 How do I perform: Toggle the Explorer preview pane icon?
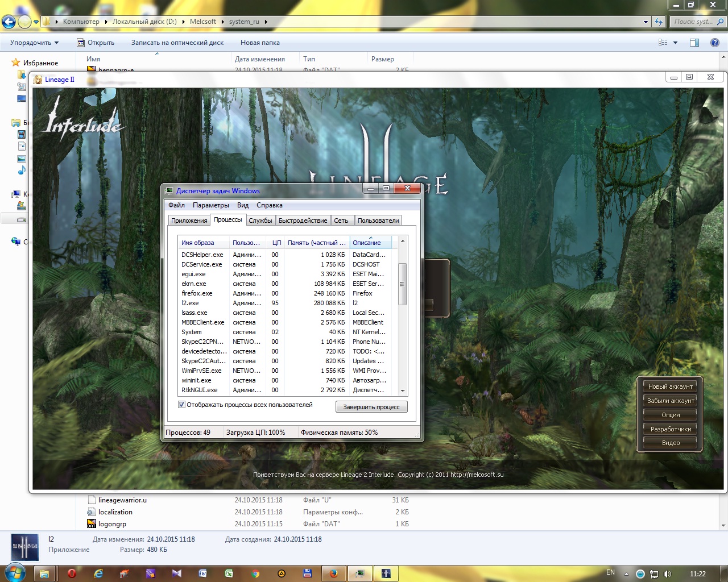[694, 43]
